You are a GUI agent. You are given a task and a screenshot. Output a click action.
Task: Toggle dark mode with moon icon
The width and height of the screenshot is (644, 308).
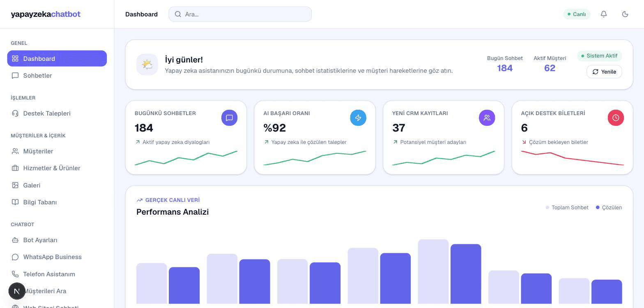(x=625, y=14)
